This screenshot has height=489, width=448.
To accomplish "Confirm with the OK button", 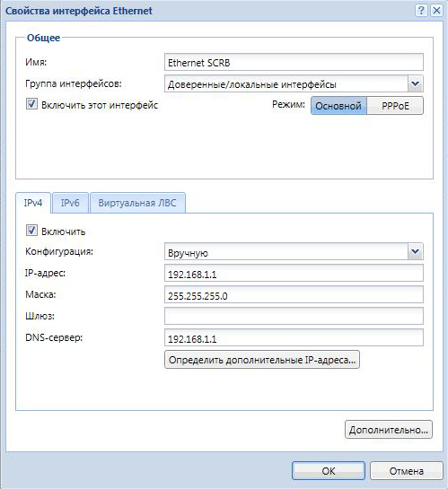I will coord(329,470).
